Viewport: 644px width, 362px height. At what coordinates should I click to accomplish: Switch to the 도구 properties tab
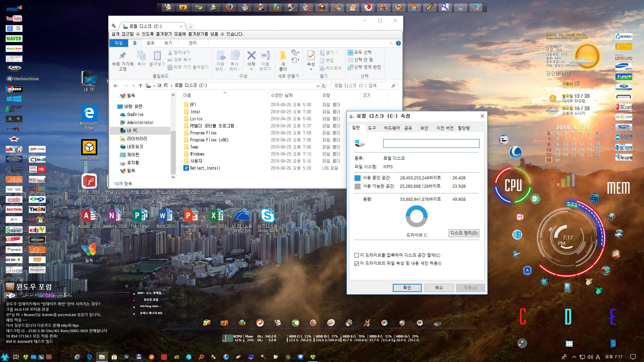pyautogui.click(x=372, y=128)
